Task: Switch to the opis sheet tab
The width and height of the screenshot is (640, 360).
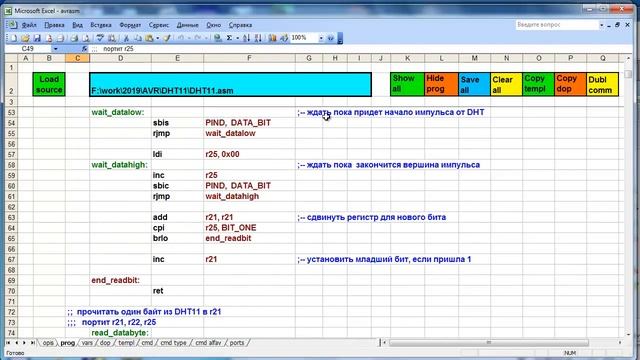Action: click(x=48, y=343)
